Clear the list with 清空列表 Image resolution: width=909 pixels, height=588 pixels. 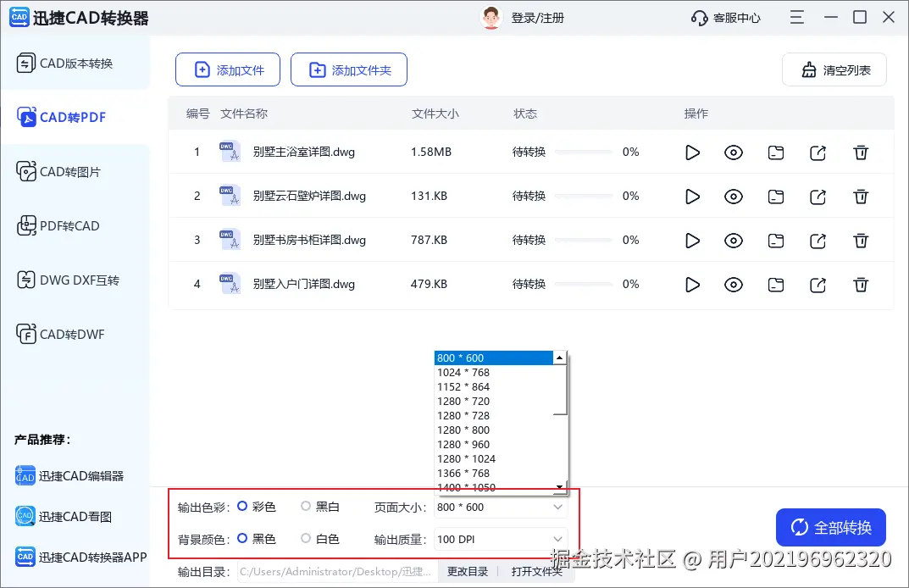(x=834, y=69)
